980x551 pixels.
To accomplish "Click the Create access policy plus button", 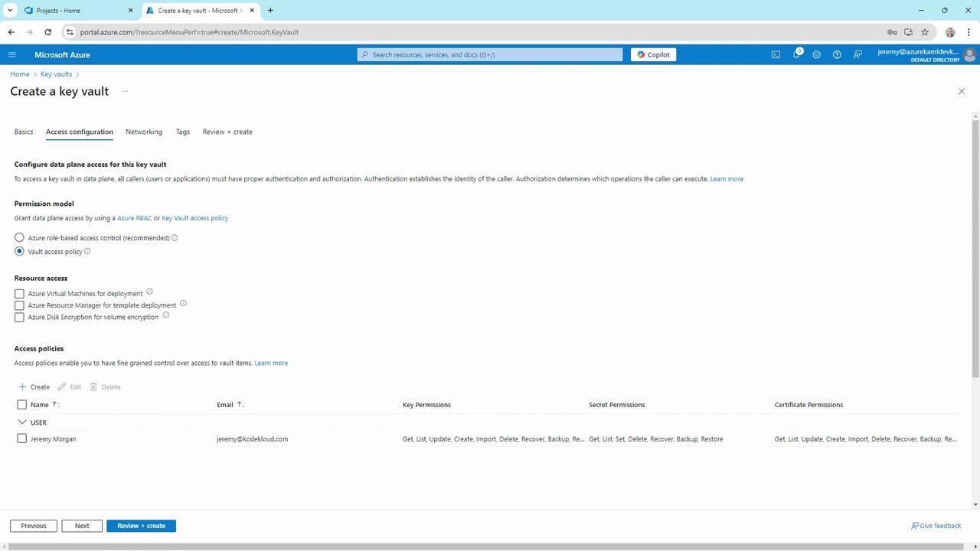I will (x=34, y=386).
